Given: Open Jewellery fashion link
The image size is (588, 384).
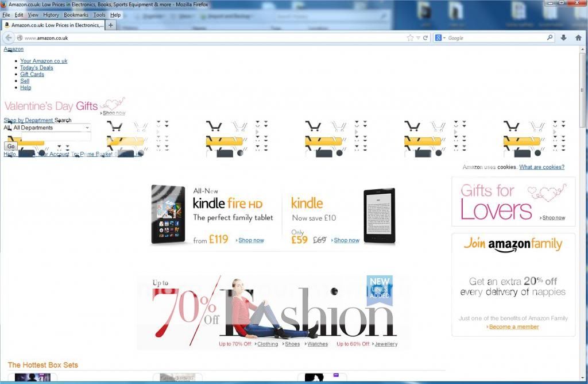Looking at the screenshot, I should tap(386, 344).
